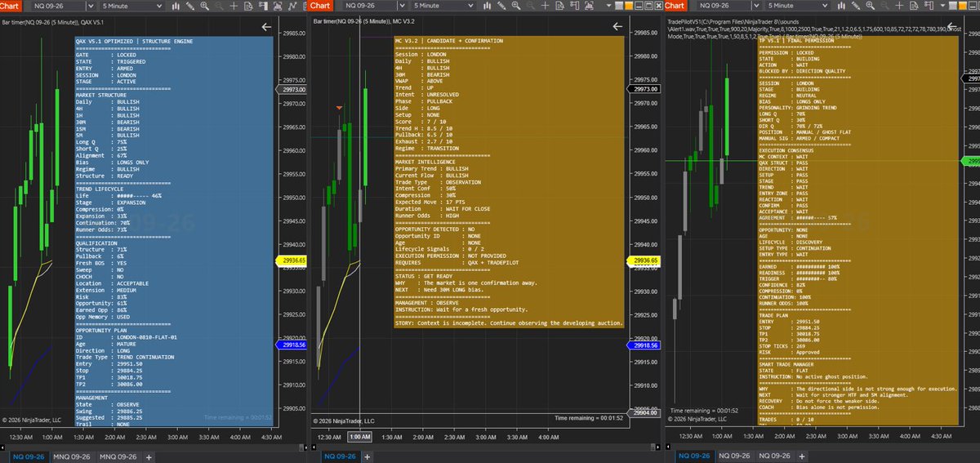Viewport: 980px width, 463px height.
Task: Add new tab with plus in right chart
Action: 802,456
